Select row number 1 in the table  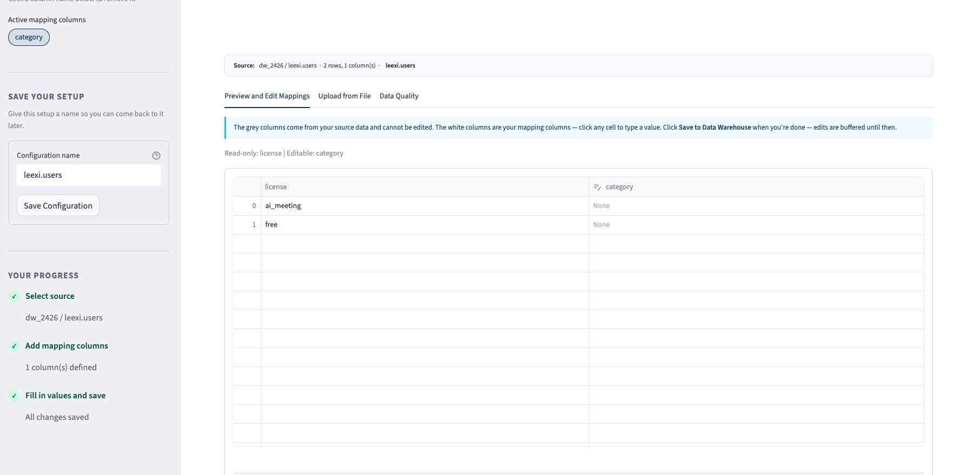click(247, 225)
